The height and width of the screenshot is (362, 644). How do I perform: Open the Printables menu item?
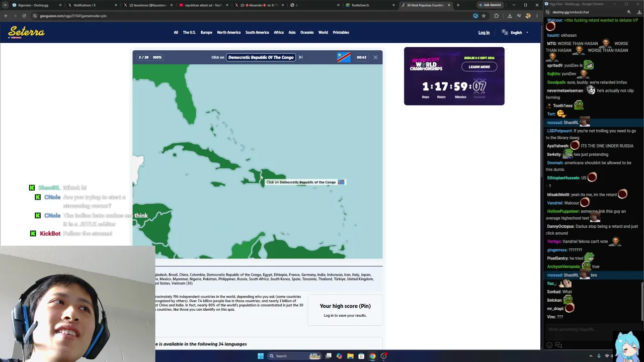[341, 33]
